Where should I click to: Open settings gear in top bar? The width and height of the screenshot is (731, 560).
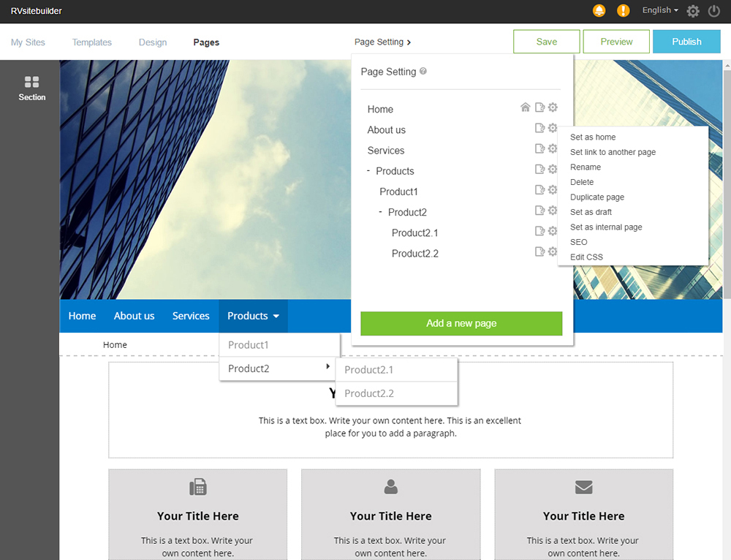click(x=693, y=11)
